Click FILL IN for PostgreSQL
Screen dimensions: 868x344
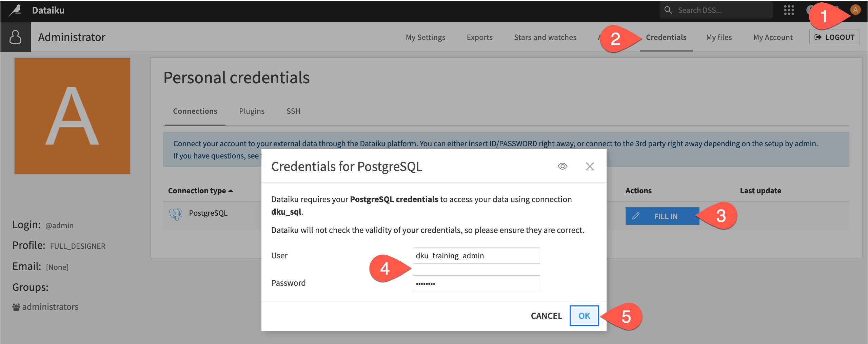(662, 216)
